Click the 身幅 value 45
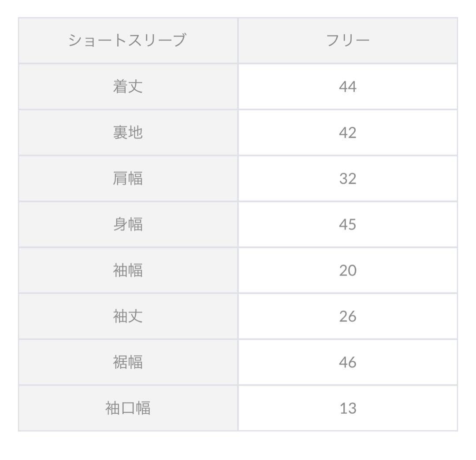This screenshot has width=476, height=460. coord(348,225)
